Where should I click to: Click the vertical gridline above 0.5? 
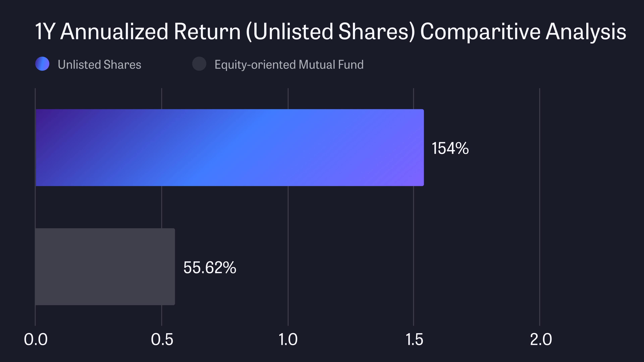(x=162, y=207)
